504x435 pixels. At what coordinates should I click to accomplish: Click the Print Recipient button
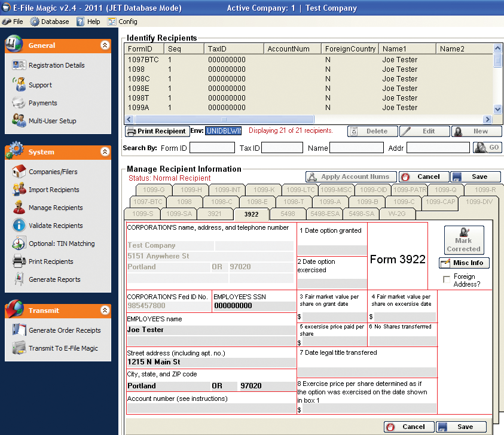(x=157, y=131)
